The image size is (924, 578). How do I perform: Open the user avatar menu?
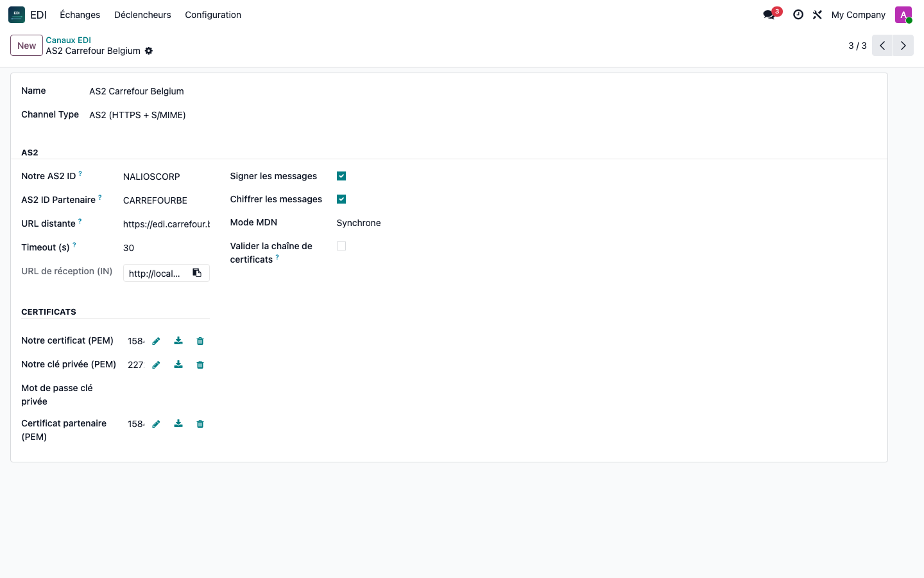(903, 15)
